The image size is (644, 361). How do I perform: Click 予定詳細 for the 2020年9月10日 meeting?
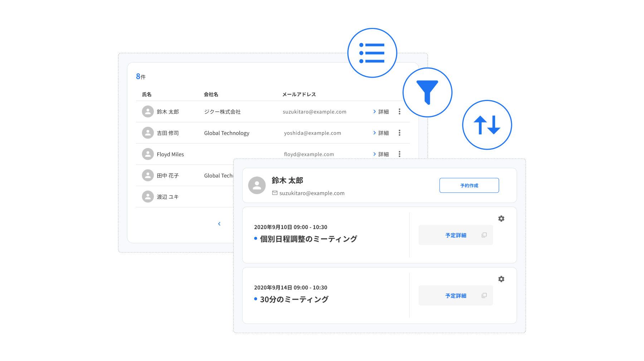pos(455,235)
